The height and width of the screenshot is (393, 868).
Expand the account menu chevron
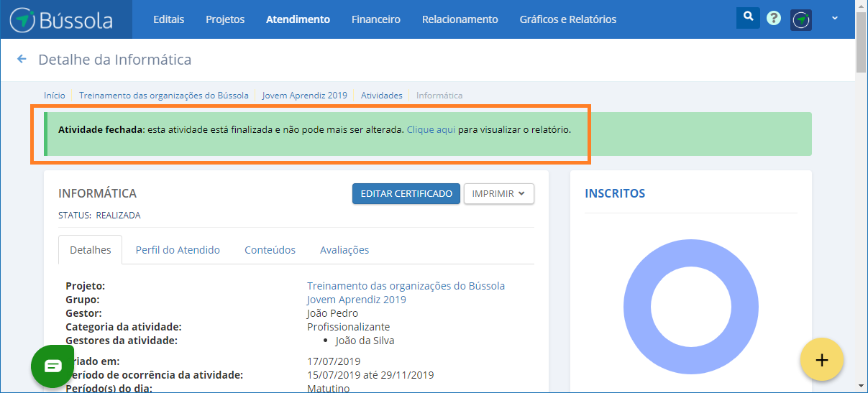tap(835, 19)
